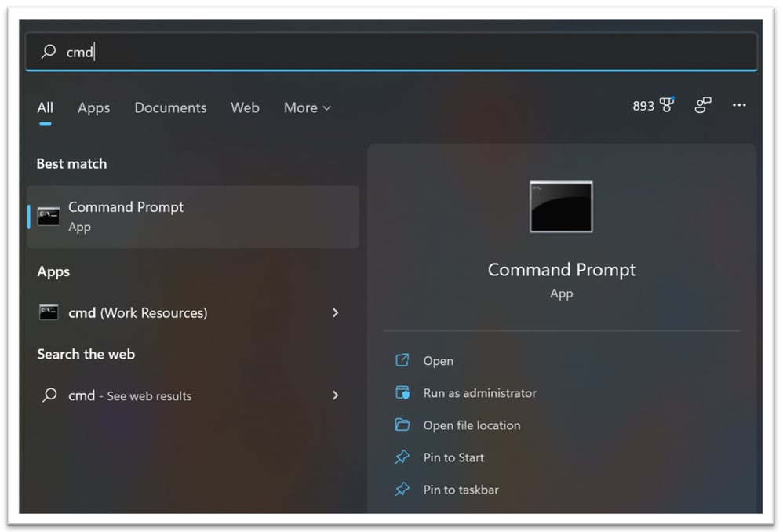Expand cmd (Work Resources) with its chevron
This screenshot has height=532, width=783.
336,312
